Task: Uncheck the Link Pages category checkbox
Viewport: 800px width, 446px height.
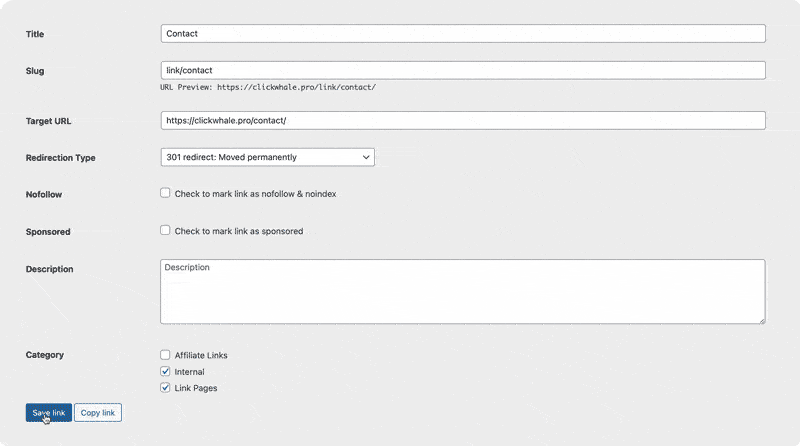Action: tap(165, 388)
